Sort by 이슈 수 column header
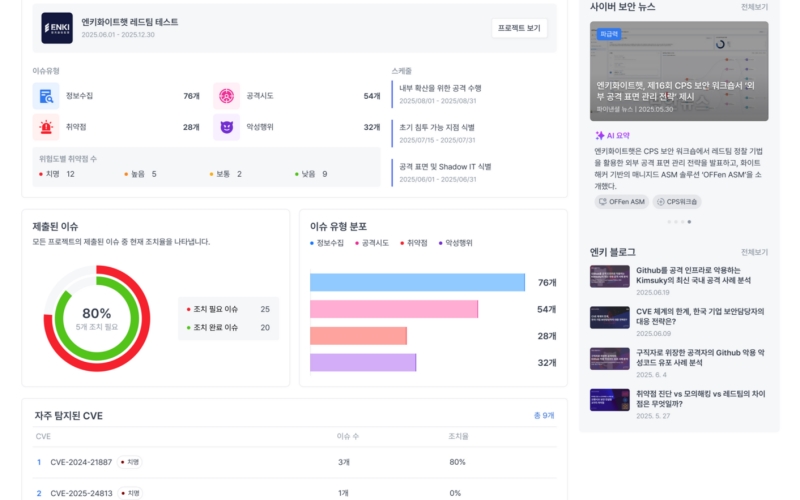 pyautogui.click(x=348, y=437)
